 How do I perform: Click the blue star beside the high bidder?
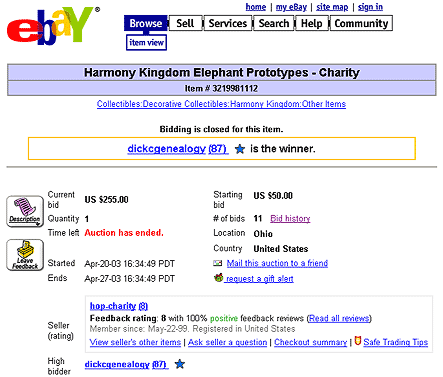pyautogui.click(x=180, y=364)
